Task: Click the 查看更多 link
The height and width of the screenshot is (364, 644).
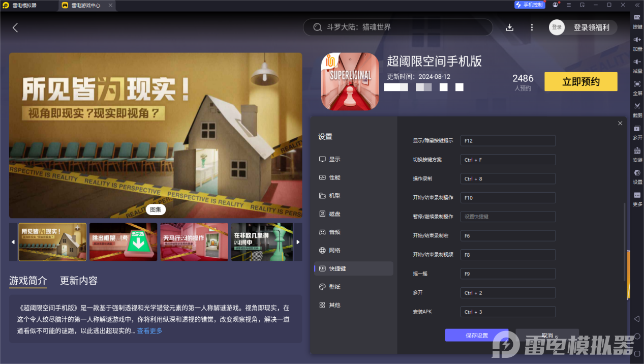Action: pyautogui.click(x=150, y=330)
